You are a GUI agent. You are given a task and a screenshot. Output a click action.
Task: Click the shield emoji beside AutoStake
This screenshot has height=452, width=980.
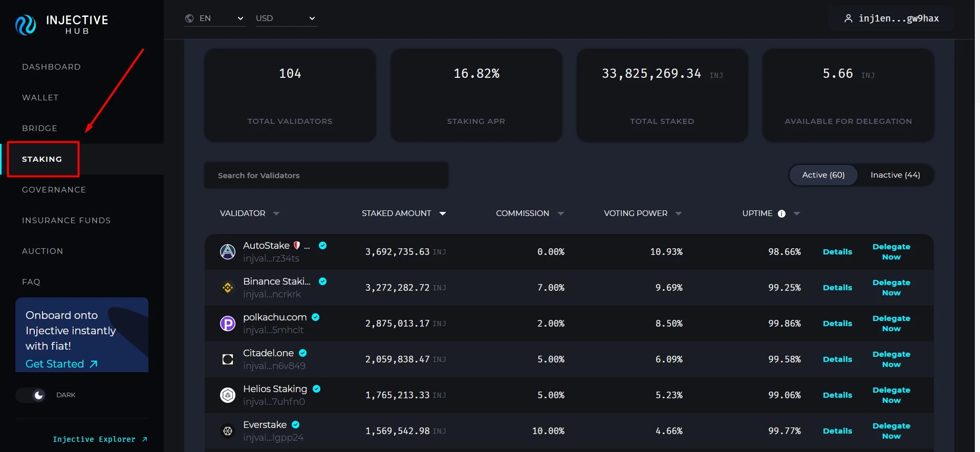coord(297,246)
